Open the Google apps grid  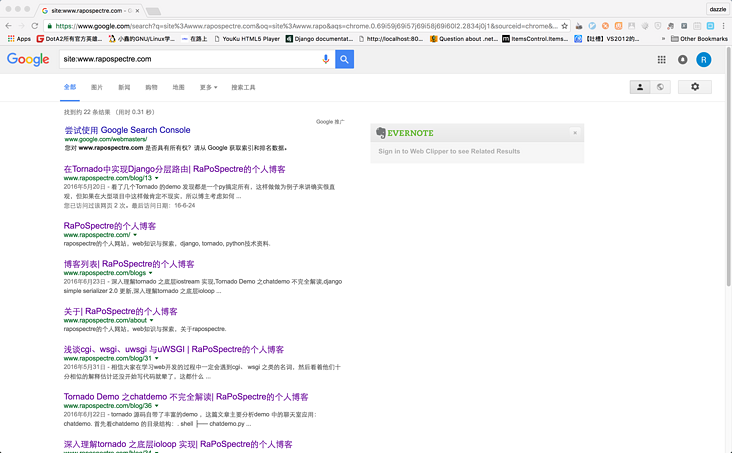(x=661, y=60)
